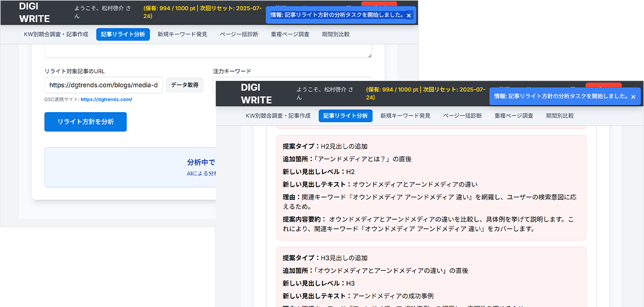Select 記事リライト分析 tab in front window
Image resolution: width=644 pixels, height=307 pixels.
345,115
